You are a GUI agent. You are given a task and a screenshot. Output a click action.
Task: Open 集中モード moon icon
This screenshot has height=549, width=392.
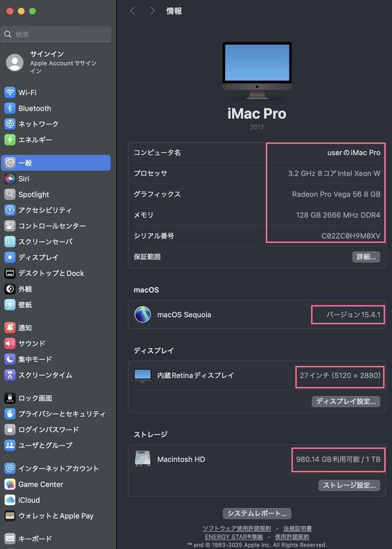(10, 359)
